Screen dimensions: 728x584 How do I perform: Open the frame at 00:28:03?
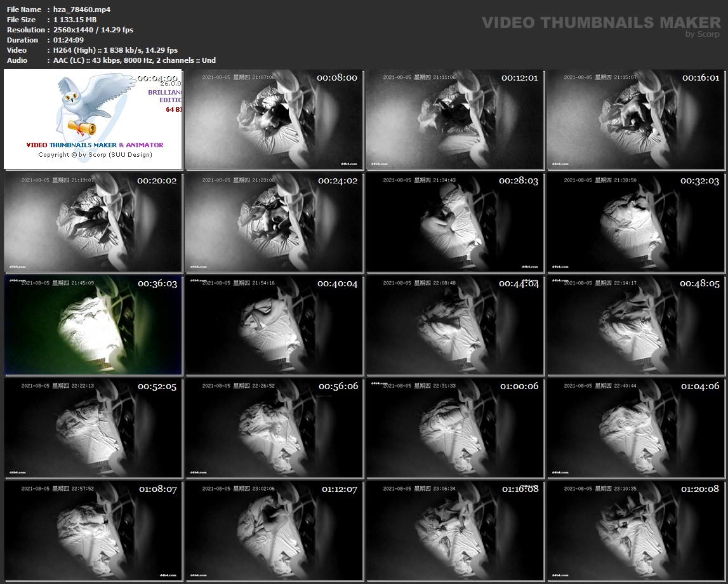click(454, 222)
